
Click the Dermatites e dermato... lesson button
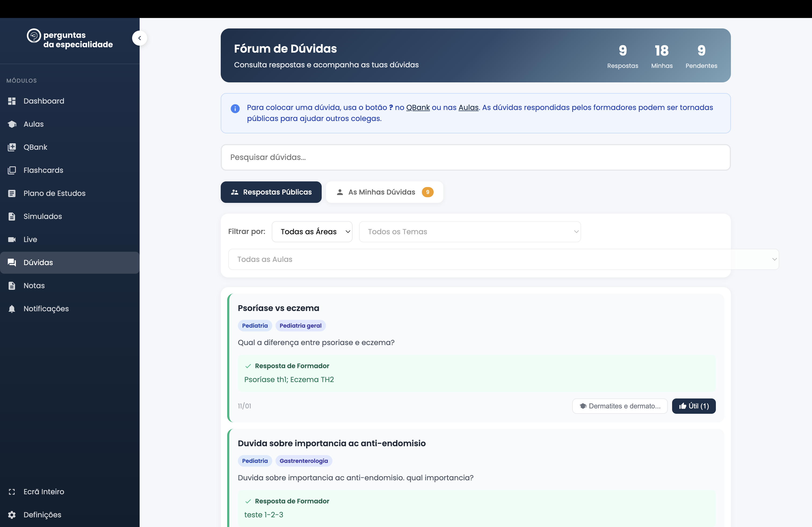619,406
